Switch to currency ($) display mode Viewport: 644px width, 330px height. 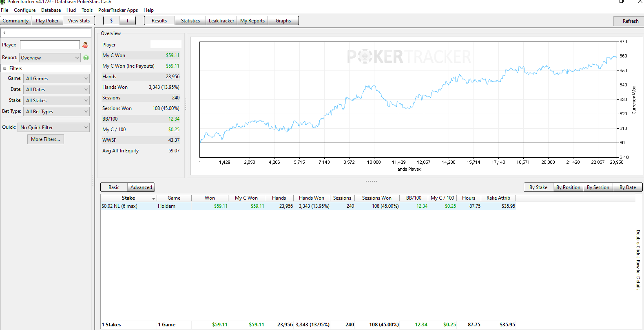(x=111, y=21)
